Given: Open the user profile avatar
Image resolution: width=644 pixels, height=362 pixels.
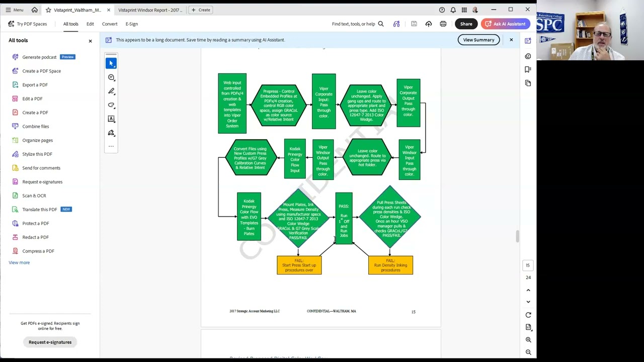Looking at the screenshot, I should (x=475, y=10).
